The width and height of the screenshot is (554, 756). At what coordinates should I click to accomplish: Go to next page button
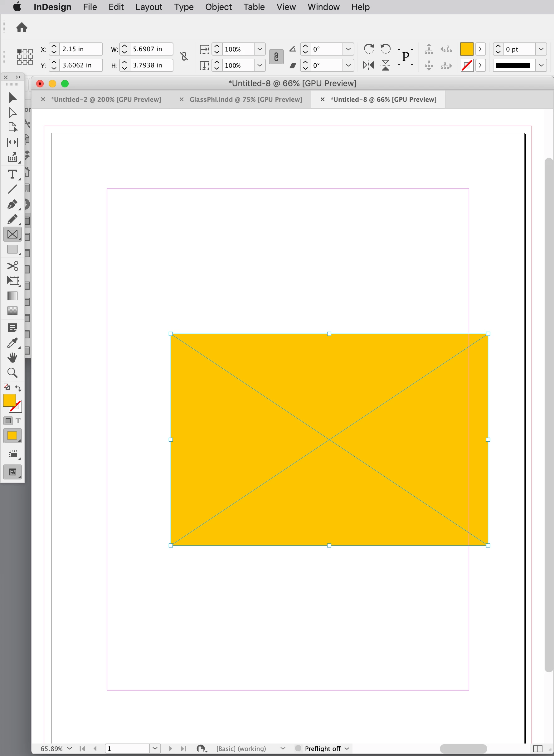pos(170,748)
